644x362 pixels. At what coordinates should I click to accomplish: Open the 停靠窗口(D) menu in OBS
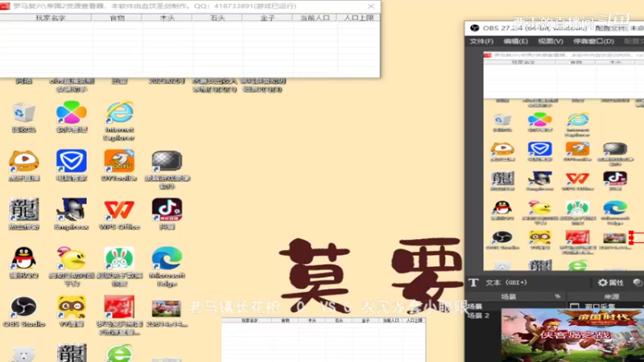pos(593,42)
